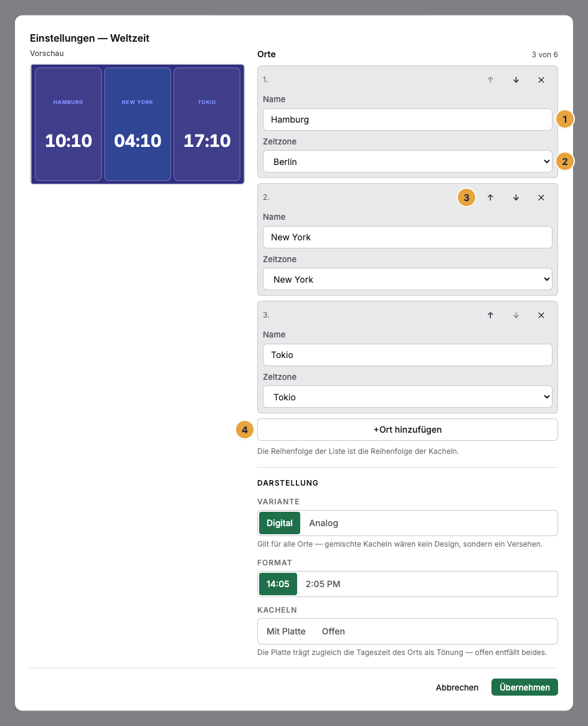Open Tokio timezone dropdown

point(407,397)
